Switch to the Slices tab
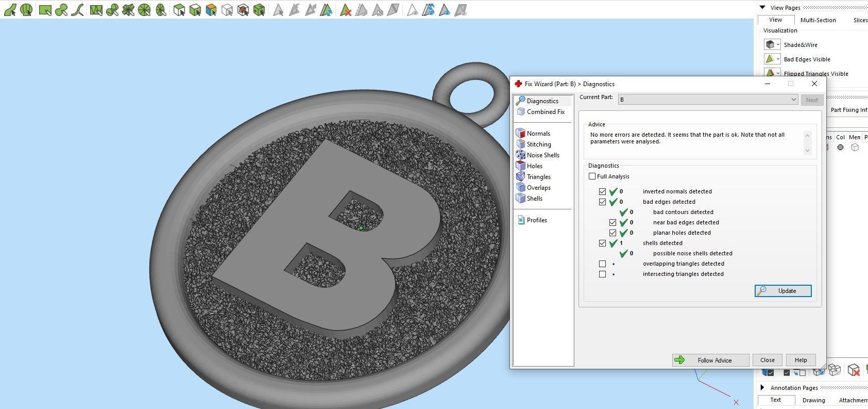 (860, 20)
